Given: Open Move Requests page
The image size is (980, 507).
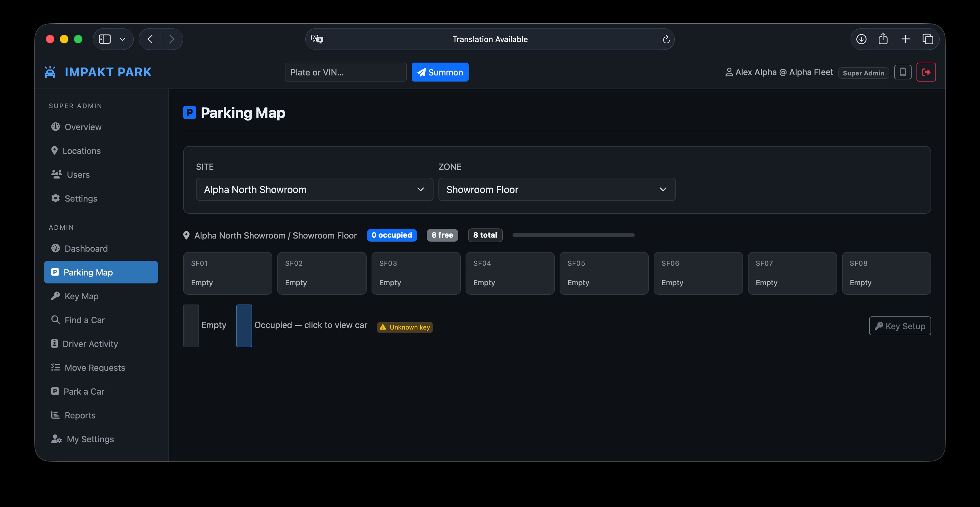Looking at the screenshot, I should [101, 368].
